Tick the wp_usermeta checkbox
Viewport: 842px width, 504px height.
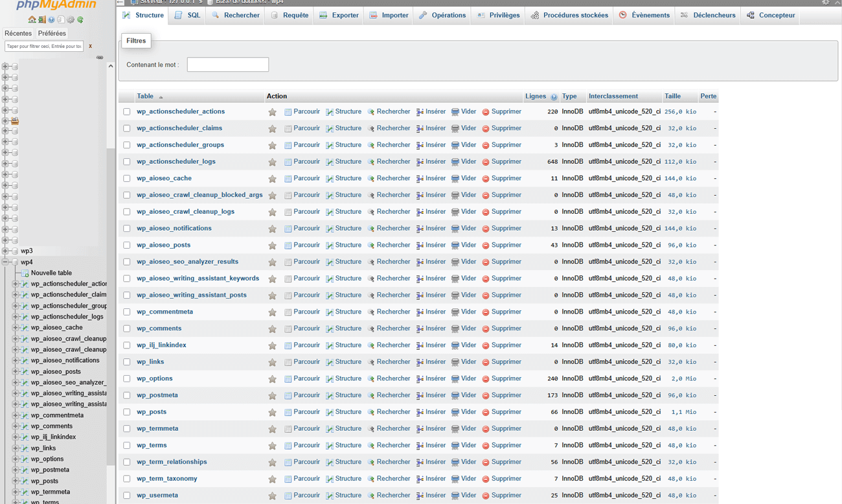127,496
